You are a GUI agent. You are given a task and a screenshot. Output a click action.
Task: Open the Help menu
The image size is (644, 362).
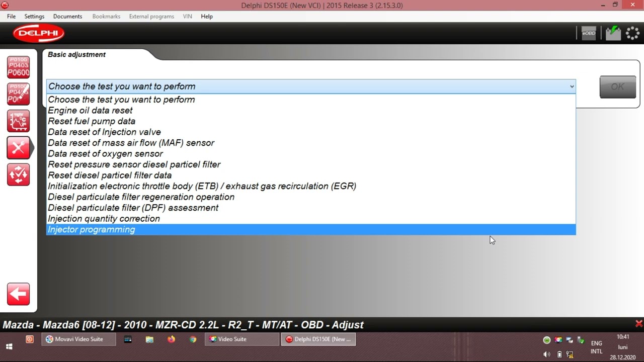(207, 16)
